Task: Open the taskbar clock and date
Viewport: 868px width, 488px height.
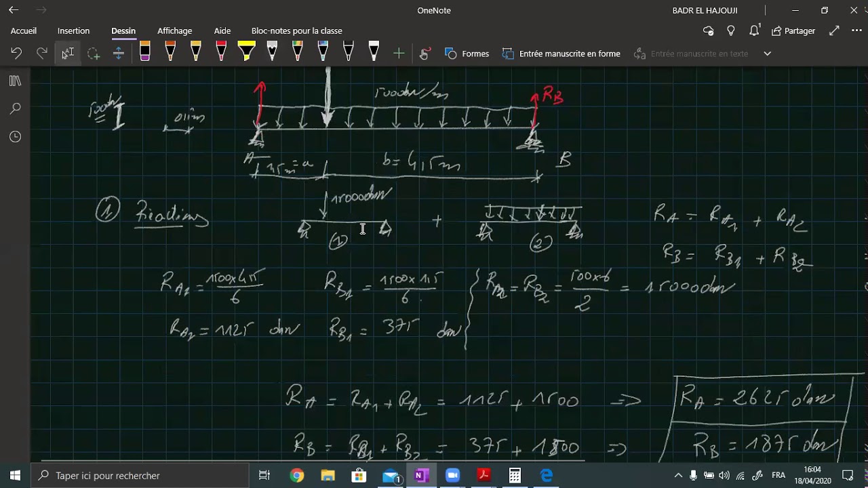Action: click(x=812, y=476)
